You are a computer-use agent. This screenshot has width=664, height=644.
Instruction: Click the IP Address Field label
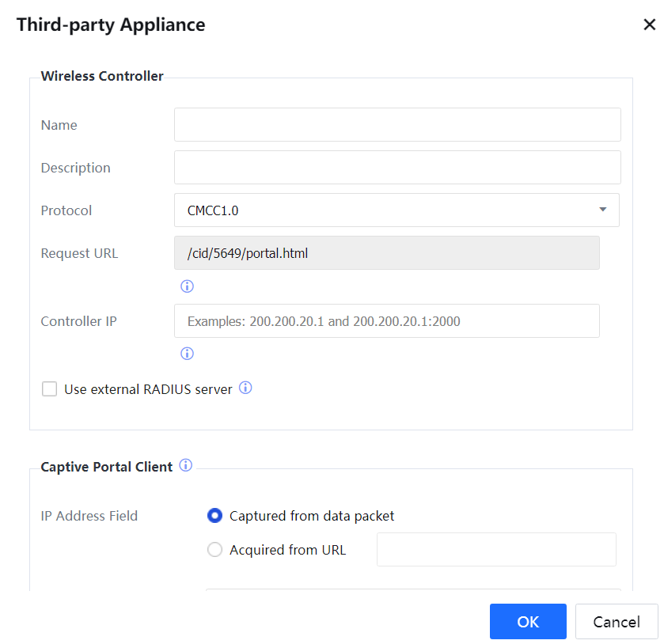coord(89,516)
